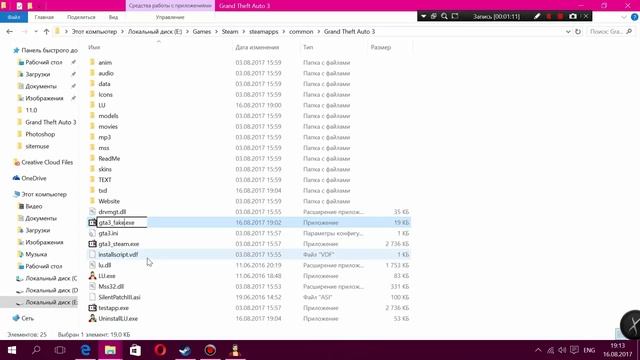
Task: Select the SilentPatchIII.asi file
Action: [x=119, y=297]
